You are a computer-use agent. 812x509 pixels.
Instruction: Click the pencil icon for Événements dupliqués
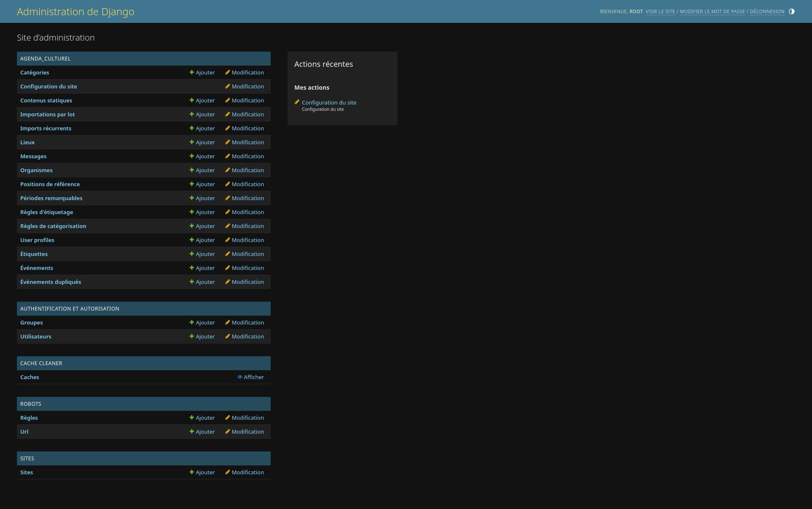tap(228, 282)
